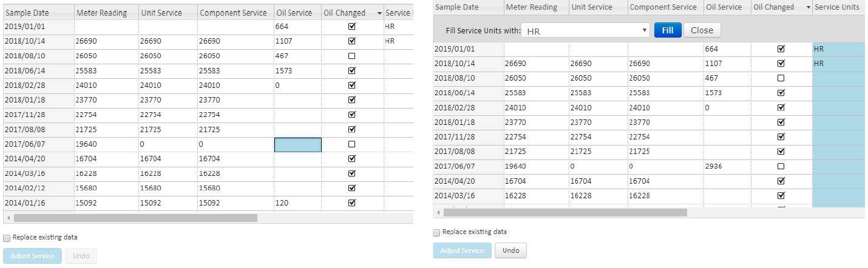Uncheck Oil Changed for 2019/01/01 in left grid
Image resolution: width=868 pixels, height=268 pixels.
[x=352, y=27]
